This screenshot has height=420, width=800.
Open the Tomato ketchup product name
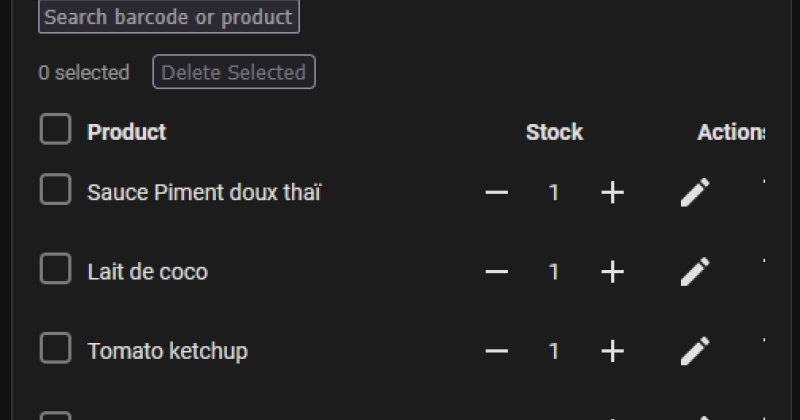tap(167, 351)
